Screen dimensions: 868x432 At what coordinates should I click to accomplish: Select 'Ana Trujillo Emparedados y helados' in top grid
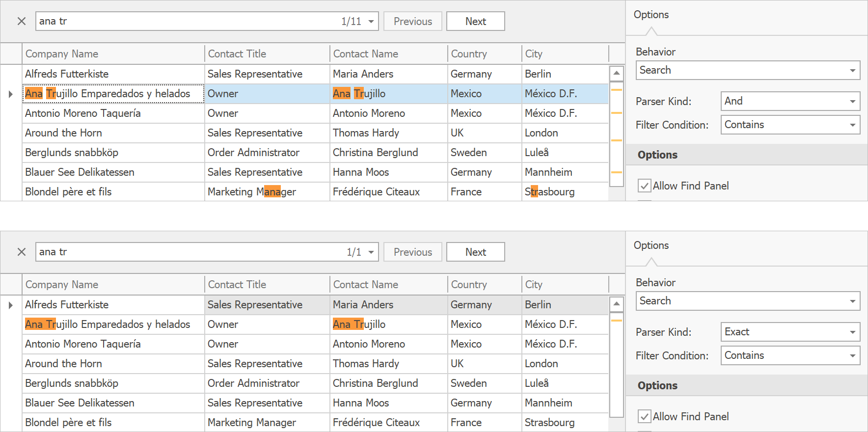[113, 94]
